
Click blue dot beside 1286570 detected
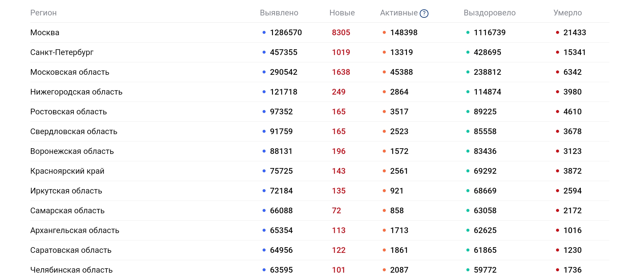click(264, 33)
